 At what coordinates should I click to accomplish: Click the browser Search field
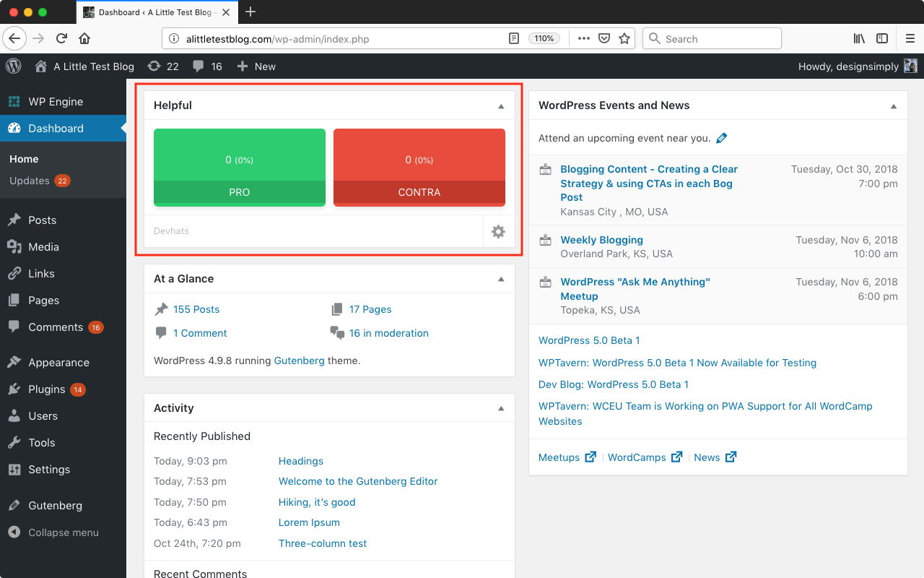click(712, 39)
